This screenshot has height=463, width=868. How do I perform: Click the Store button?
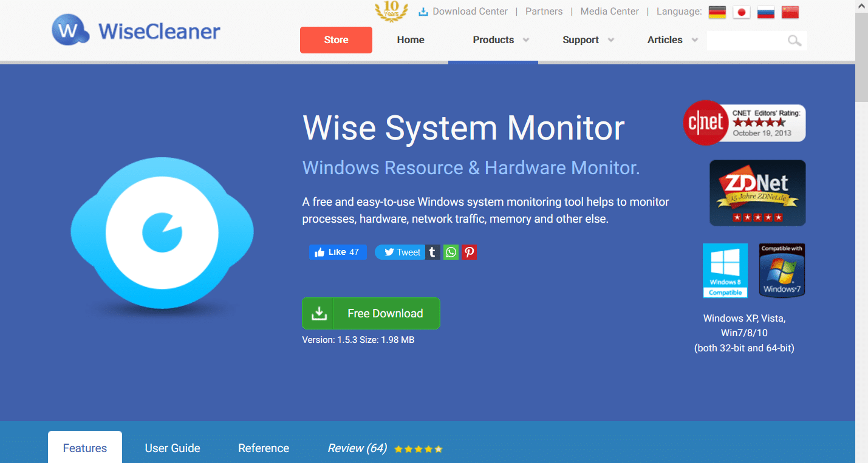336,40
